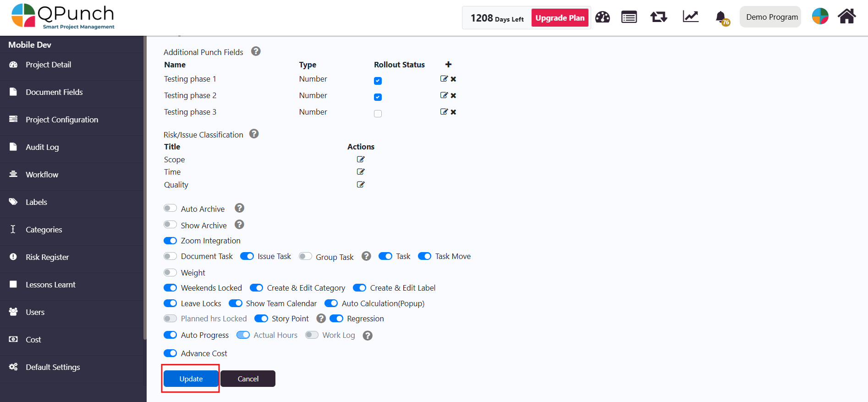Screen dimensions: 868x402
Task: Open the list view icon in header
Action: pyautogui.click(x=629, y=17)
